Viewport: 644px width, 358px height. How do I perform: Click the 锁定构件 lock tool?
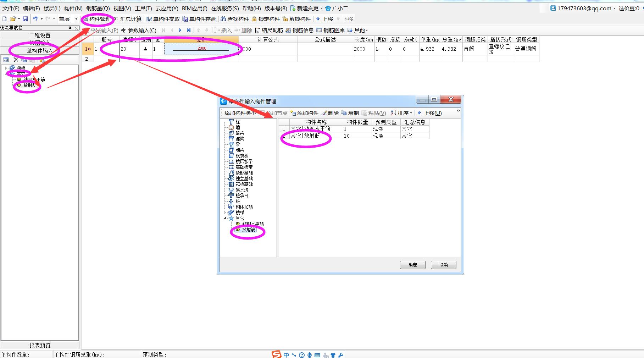tap(266, 19)
